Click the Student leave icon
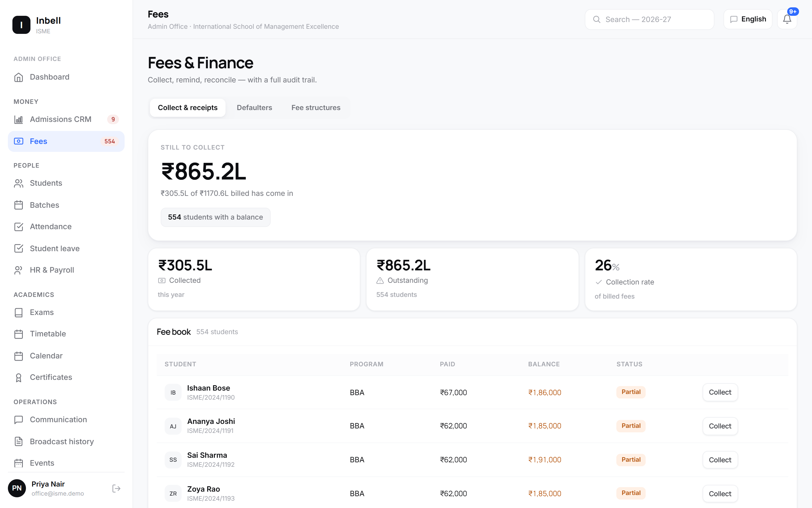This screenshot has height=508, width=812. coord(18,249)
